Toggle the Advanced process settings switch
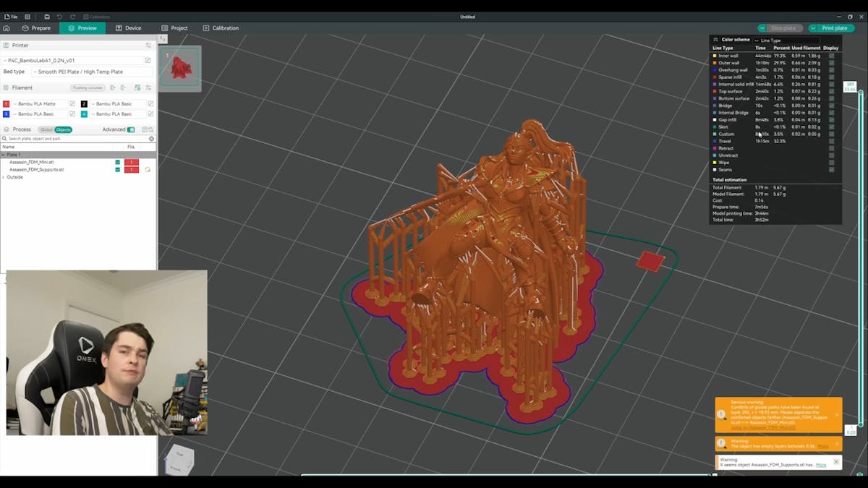The width and height of the screenshot is (868, 488). tap(131, 129)
